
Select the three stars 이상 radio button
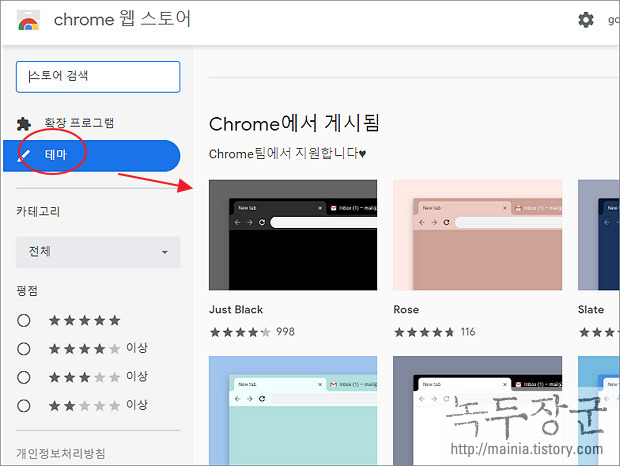click(x=24, y=377)
